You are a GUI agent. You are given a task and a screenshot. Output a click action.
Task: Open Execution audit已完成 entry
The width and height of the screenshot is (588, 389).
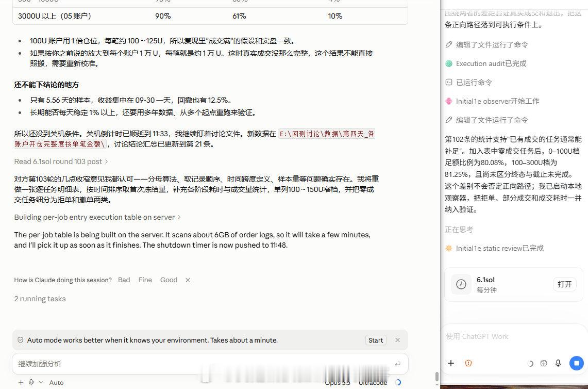click(491, 63)
